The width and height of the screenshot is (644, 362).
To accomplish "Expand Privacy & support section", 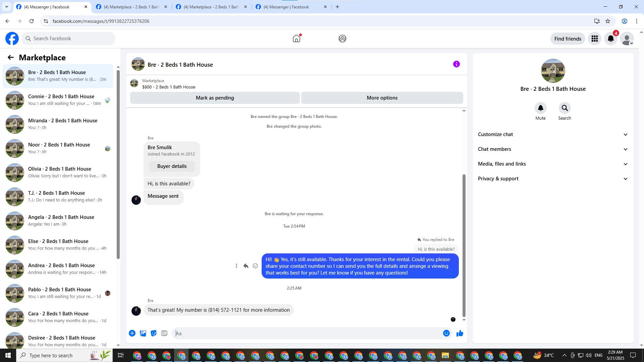I will 553,179.
